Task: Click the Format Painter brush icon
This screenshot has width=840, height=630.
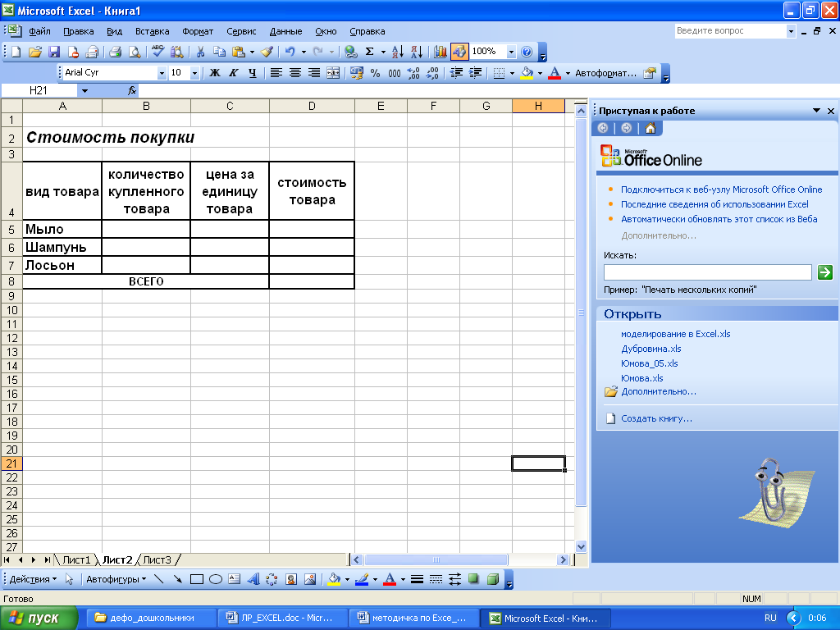Action: [267, 52]
